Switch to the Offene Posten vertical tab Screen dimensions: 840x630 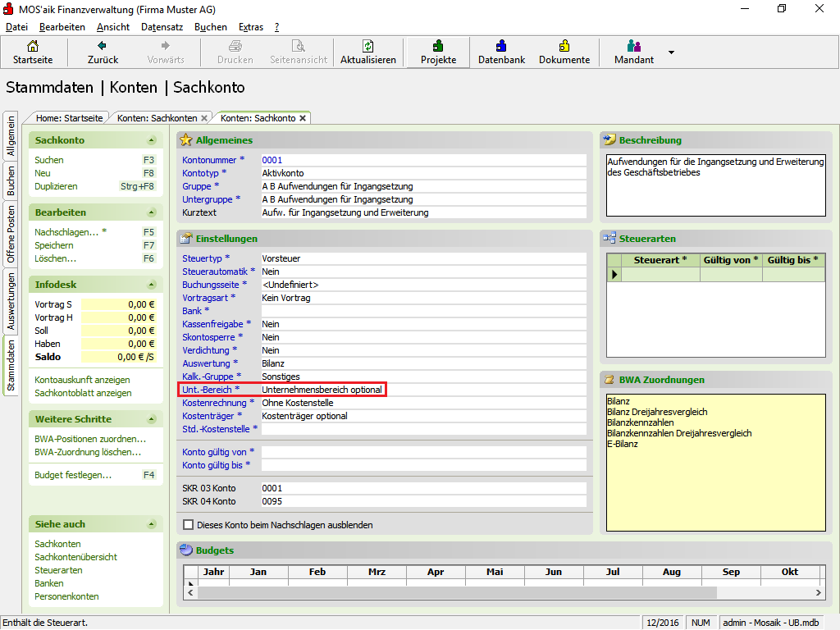pyautogui.click(x=11, y=234)
